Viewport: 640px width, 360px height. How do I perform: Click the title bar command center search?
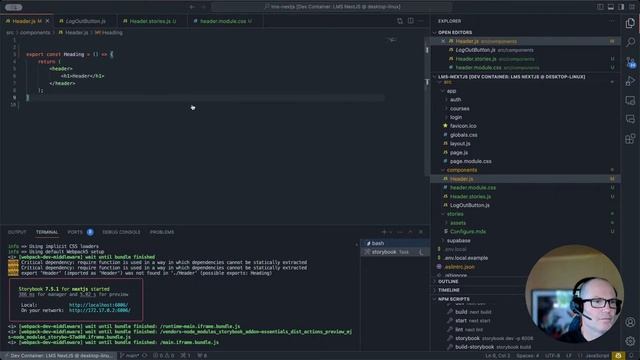(332, 7)
